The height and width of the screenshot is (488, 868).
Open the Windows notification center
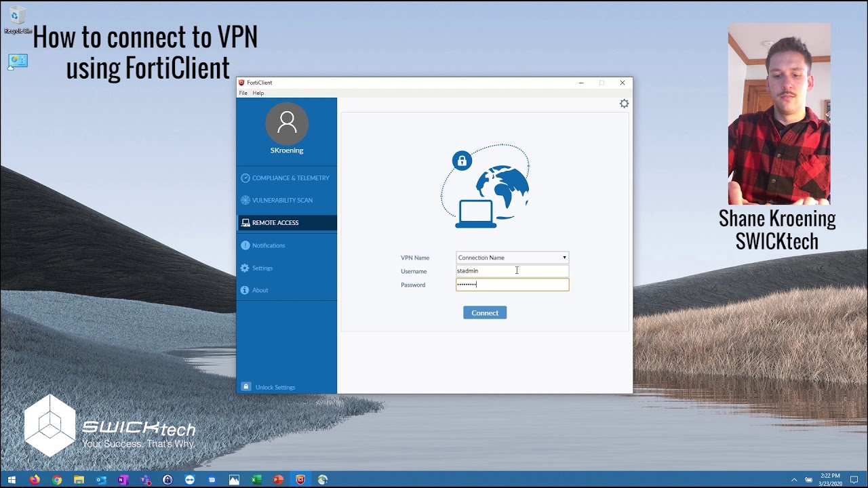pos(854,480)
